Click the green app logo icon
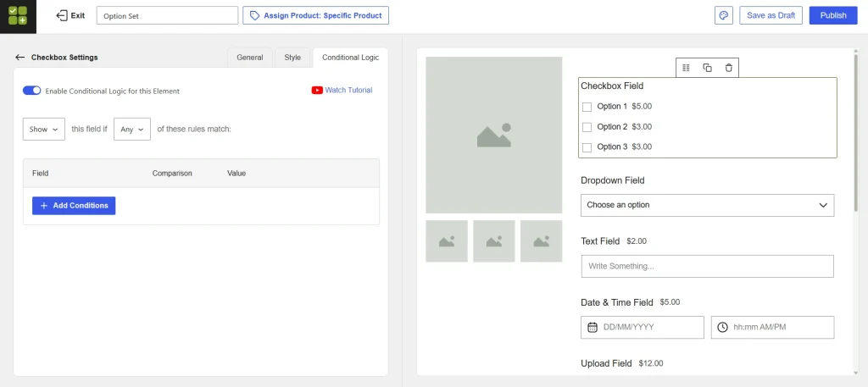Screen dimensions: 868x387 pyautogui.click(x=18, y=15)
